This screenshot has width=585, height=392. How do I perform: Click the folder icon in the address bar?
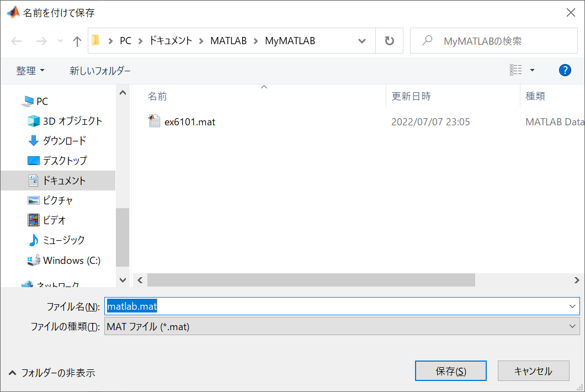[96, 40]
